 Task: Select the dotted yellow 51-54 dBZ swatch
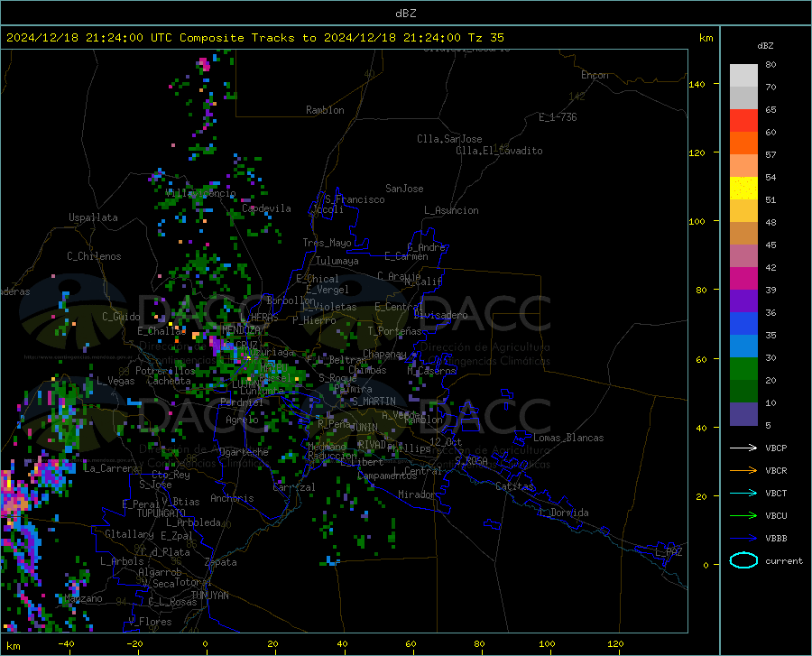point(743,188)
